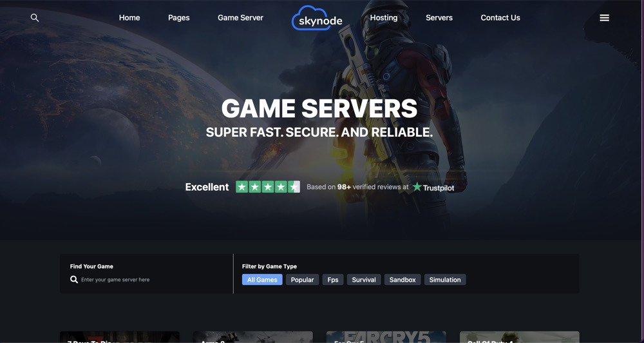Open the Hosting menu item
Image resolution: width=644 pixels, height=343 pixels.
pyautogui.click(x=384, y=17)
